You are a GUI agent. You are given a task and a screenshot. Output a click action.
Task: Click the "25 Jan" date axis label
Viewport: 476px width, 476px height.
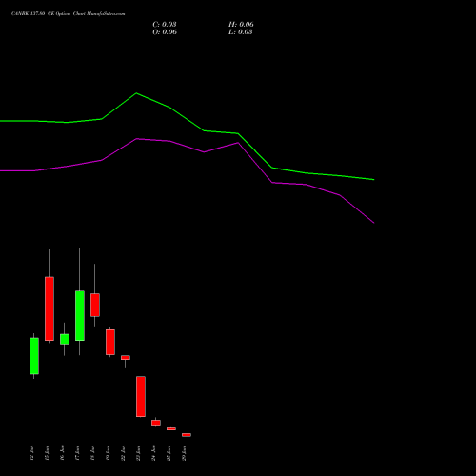169,453
